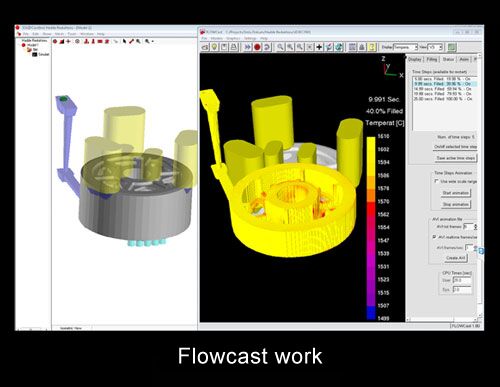
Task: Click the undo curved arrow icon
Action: pyautogui.click(x=267, y=47)
